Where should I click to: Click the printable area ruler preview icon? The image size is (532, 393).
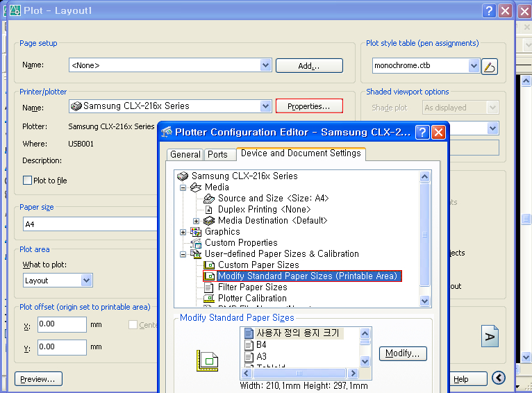pos(207,361)
